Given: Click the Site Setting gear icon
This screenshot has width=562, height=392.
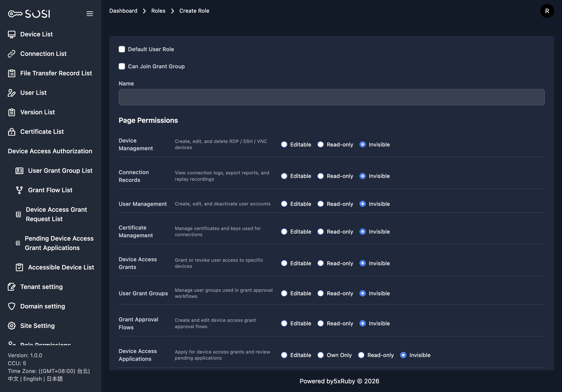Looking at the screenshot, I should [12, 326].
